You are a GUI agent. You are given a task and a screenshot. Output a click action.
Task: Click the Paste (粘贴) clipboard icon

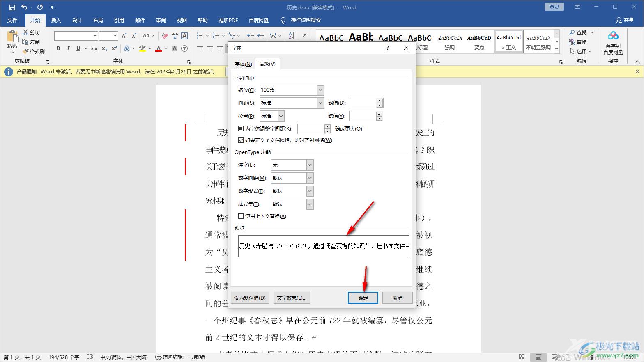click(x=12, y=37)
